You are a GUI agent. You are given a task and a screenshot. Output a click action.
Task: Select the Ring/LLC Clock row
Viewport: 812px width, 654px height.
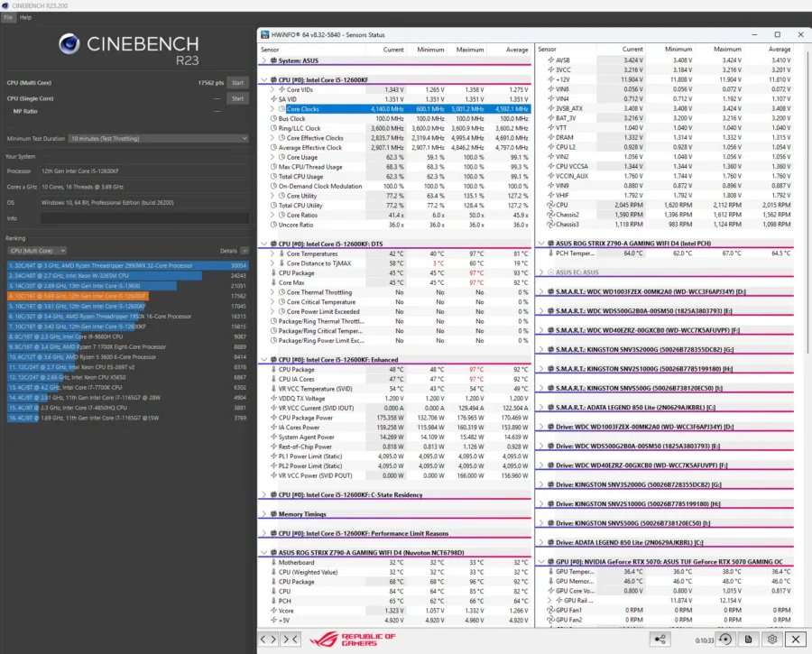pos(394,128)
